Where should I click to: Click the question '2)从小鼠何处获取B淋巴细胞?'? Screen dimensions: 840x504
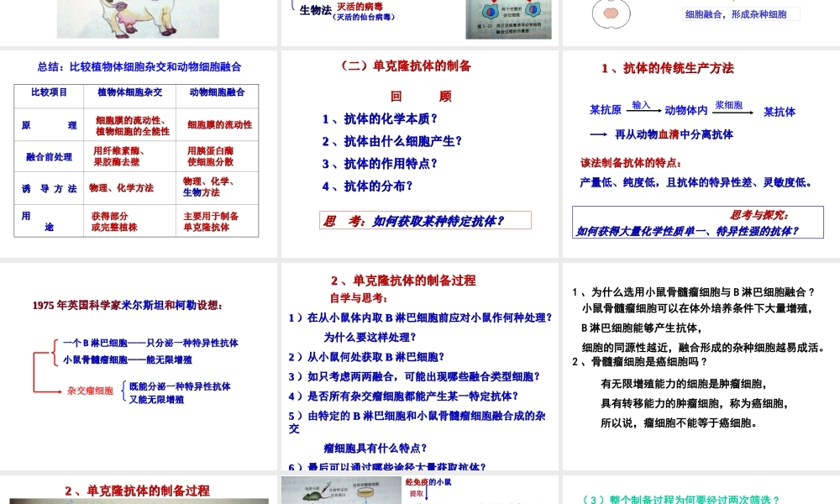coord(366,357)
